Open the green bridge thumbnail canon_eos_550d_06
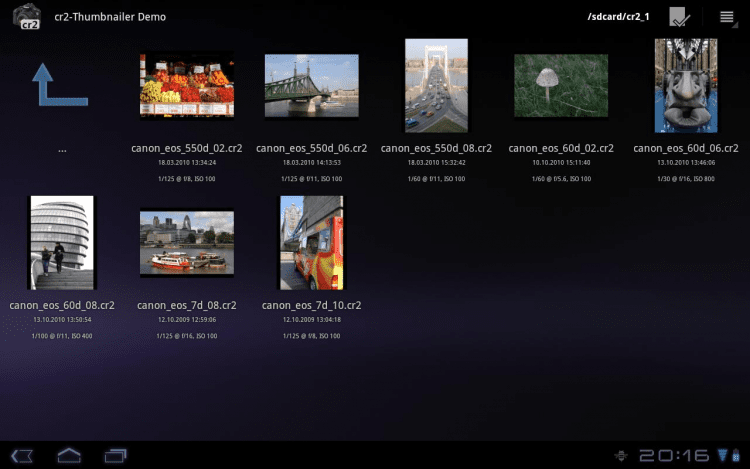Viewport: 750px width, 469px height. point(311,86)
